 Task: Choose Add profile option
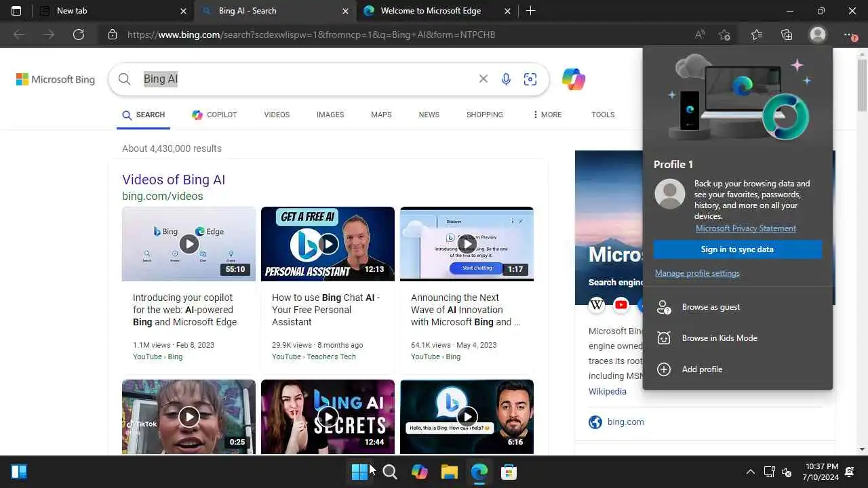738,369
